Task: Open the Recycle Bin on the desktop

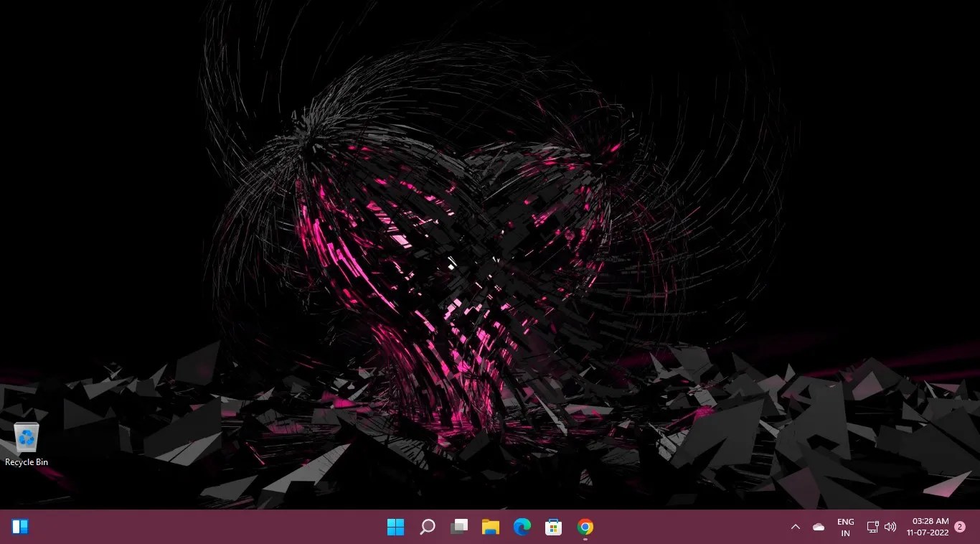Action: point(27,436)
